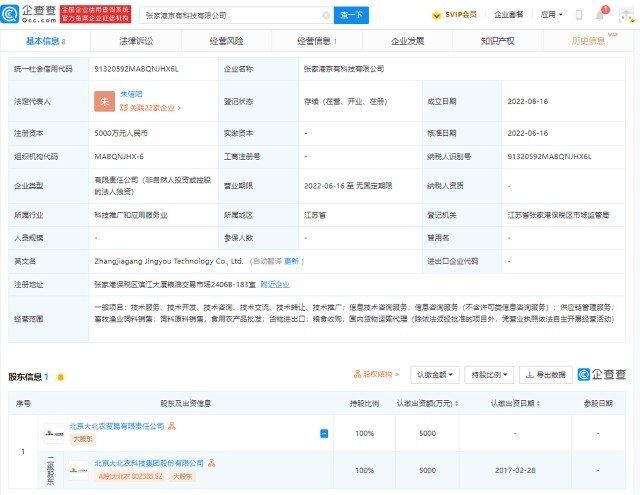
Task: Click the English name Zhangjiagang Jingyou Technology
Action: pos(169,261)
